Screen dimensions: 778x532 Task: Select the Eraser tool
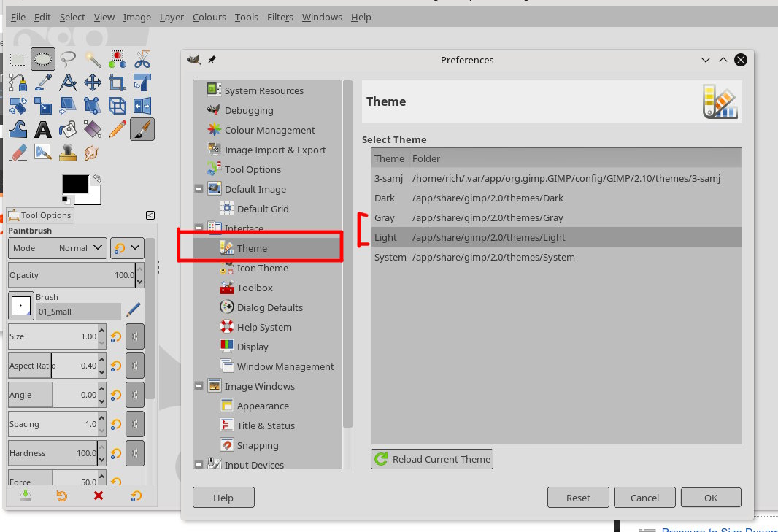click(x=18, y=153)
